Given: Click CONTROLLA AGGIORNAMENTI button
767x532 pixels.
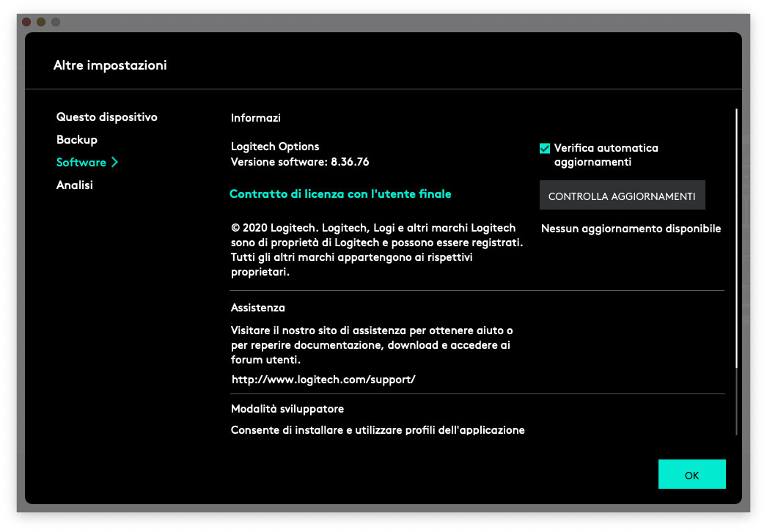Looking at the screenshot, I should (623, 195).
